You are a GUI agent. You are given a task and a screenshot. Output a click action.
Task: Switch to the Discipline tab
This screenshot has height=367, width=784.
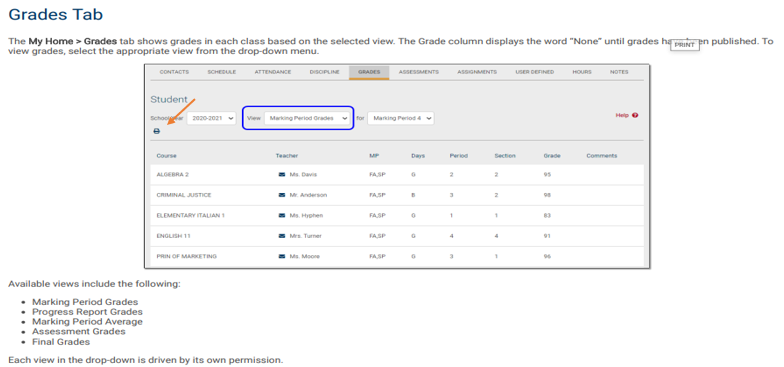[x=324, y=72]
